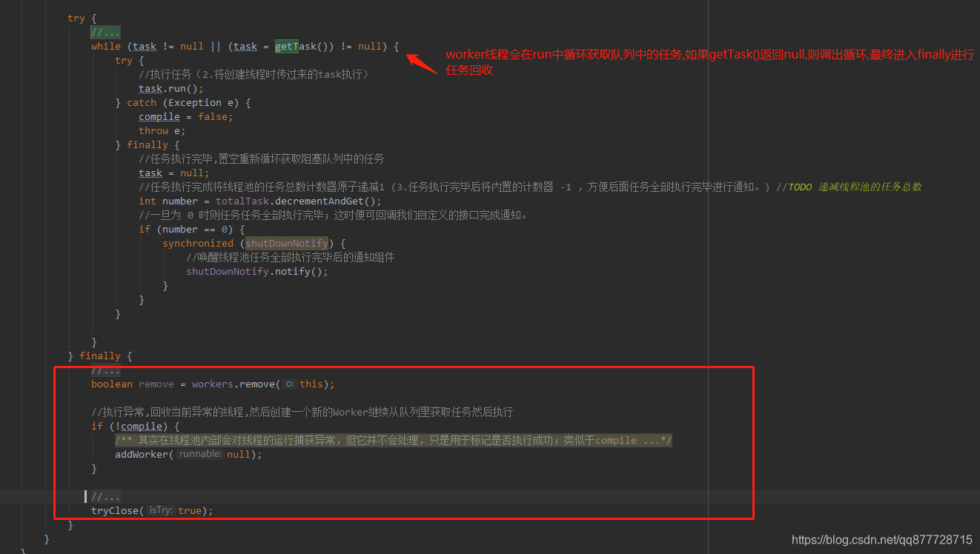Click the catch (Exception e) line

(x=183, y=102)
